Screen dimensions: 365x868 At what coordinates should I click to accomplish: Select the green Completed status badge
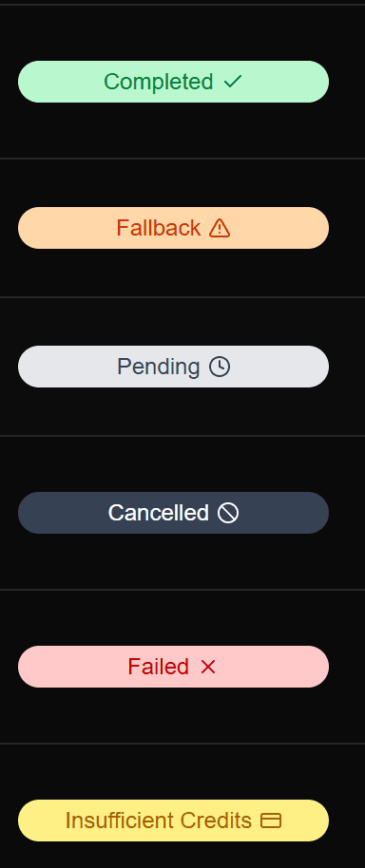tap(173, 82)
